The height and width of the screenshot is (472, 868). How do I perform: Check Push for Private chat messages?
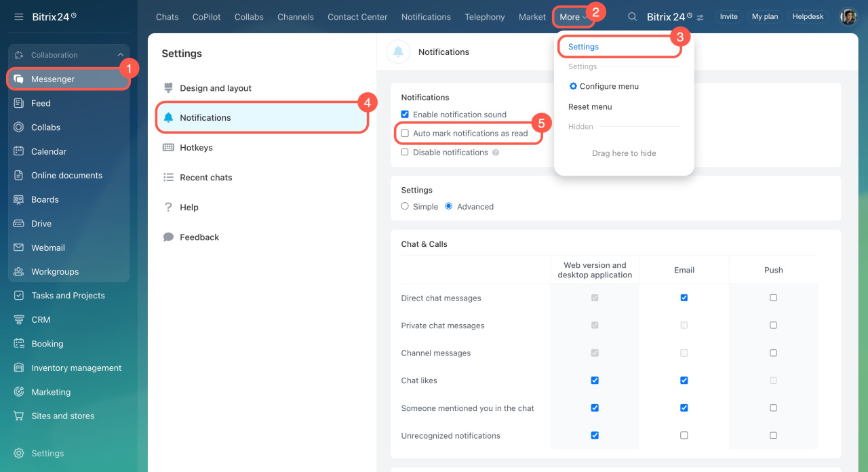[x=773, y=326]
